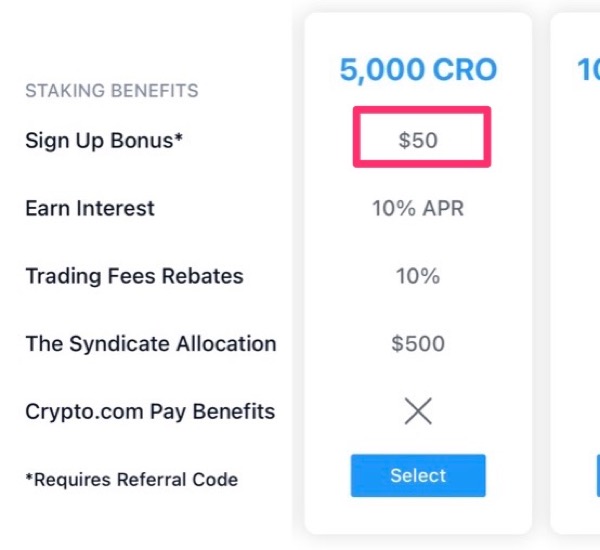Click the 10% trading fees rebate value
This screenshot has width=600, height=550.
[418, 276]
